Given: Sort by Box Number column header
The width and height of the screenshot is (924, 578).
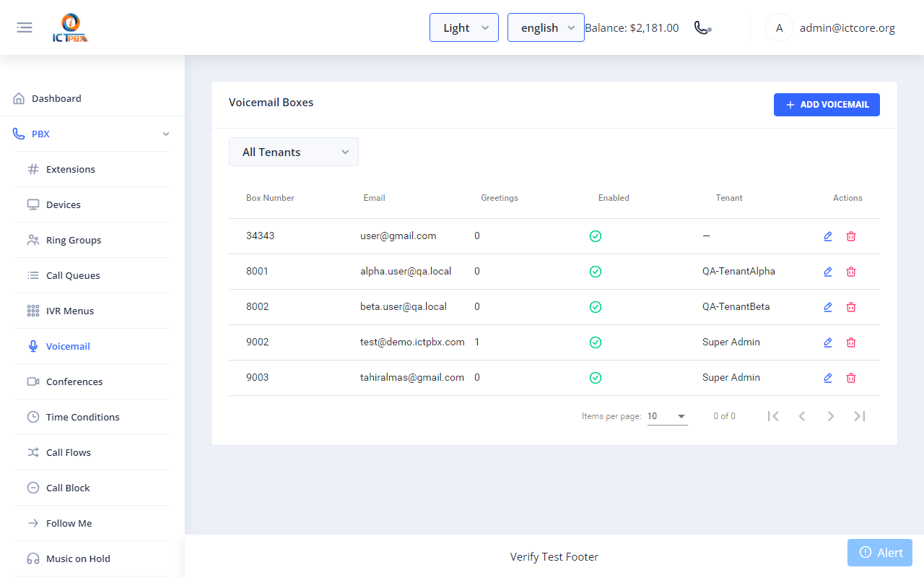Looking at the screenshot, I should coord(270,198).
